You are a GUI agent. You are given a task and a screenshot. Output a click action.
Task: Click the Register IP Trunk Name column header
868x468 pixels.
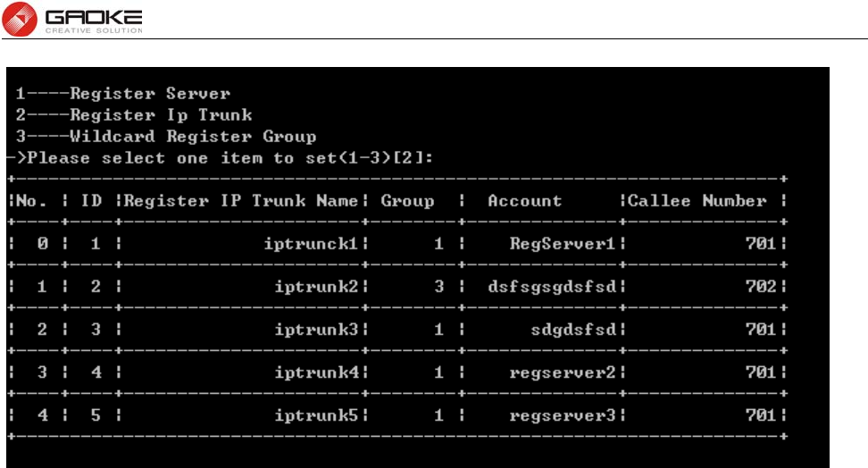[x=241, y=200]
